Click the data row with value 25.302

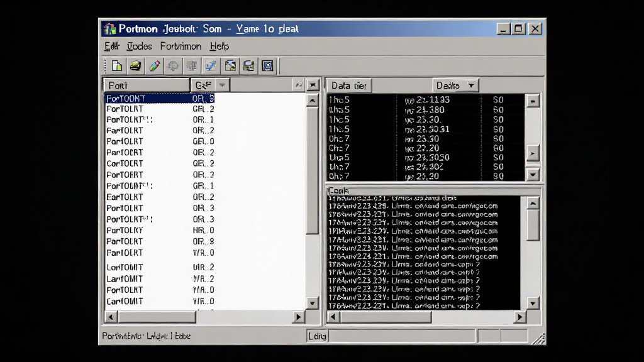(x=426, y=167)
